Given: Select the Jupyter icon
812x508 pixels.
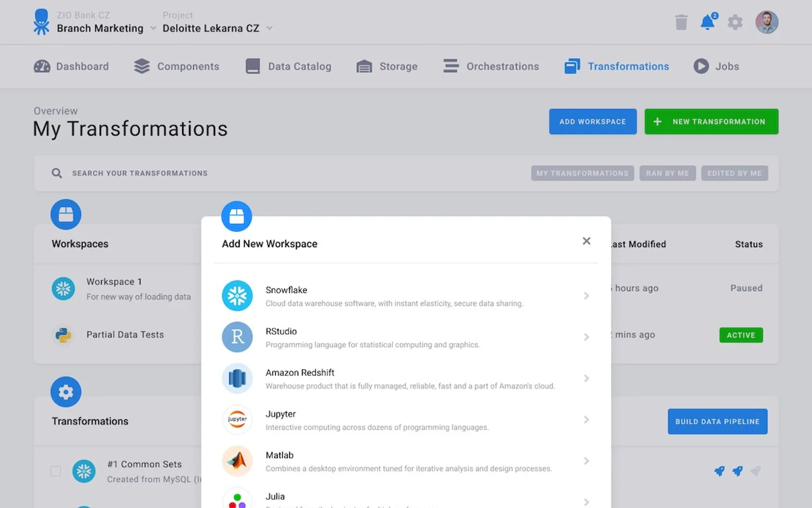Looking at the screenshot, I should (x=237, y=420).
